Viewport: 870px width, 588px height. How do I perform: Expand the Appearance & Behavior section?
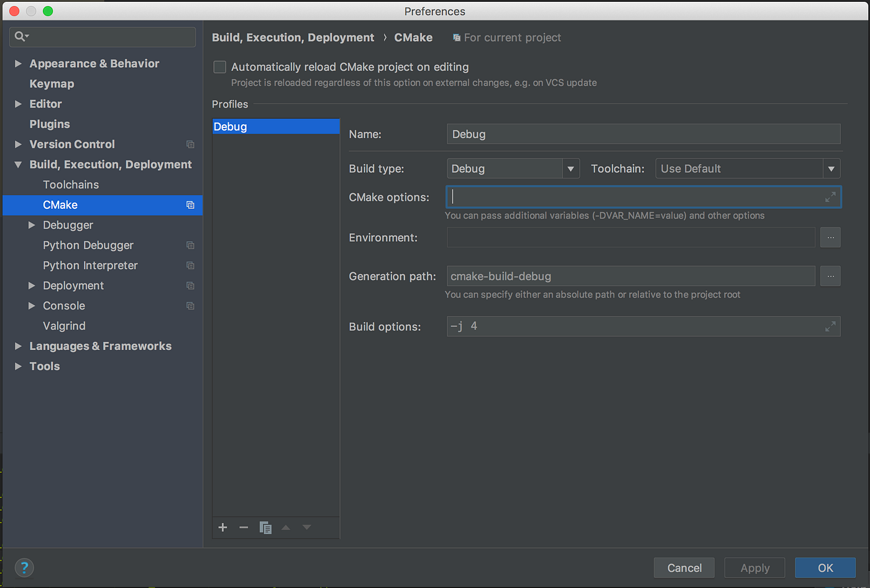[18, 63]
